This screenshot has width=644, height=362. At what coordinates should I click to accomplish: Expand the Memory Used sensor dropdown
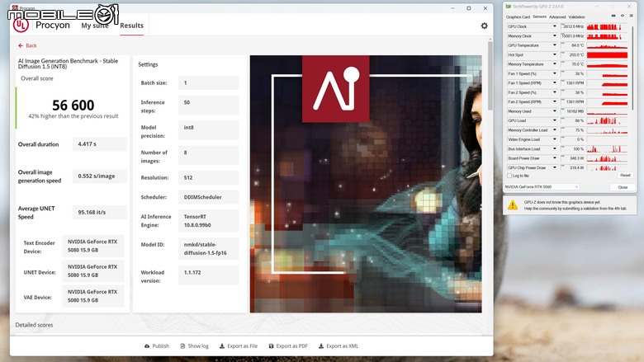coord(555,111)
